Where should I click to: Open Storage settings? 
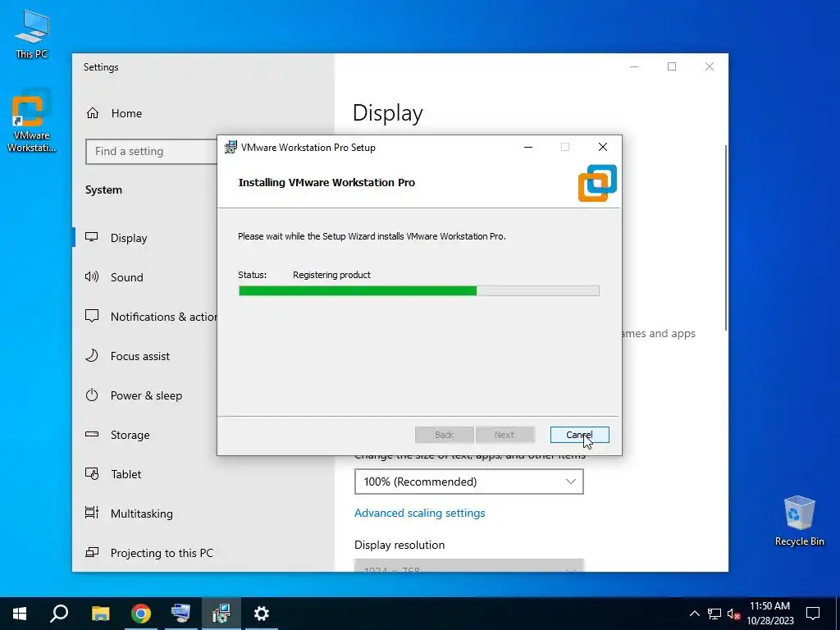130,435
